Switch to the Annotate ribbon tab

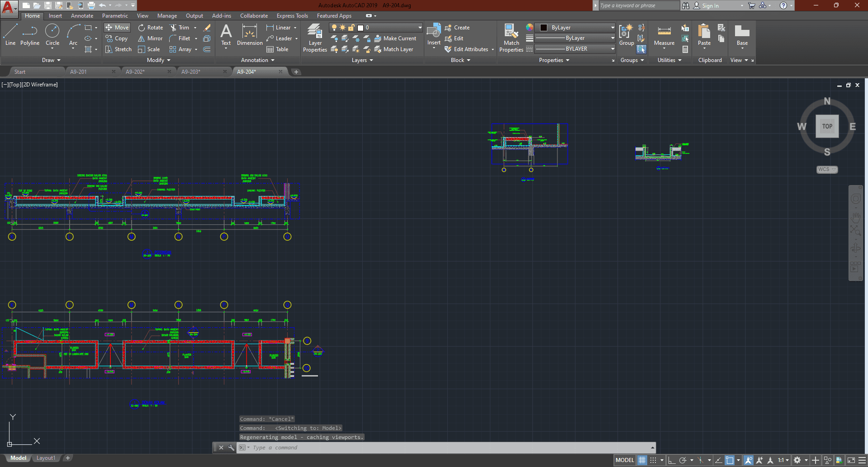pyautogui.click(x=82, y=16)
